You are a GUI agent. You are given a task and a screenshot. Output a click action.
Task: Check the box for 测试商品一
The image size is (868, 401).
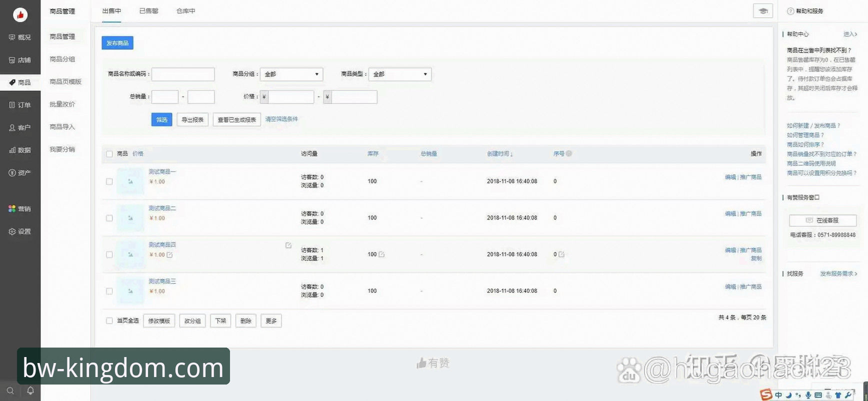coord(109,181)
